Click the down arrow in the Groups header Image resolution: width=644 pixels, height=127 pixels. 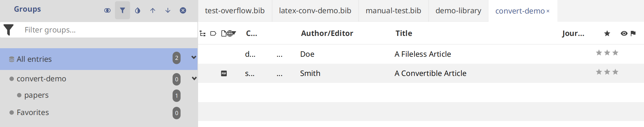tap(168, 10)
